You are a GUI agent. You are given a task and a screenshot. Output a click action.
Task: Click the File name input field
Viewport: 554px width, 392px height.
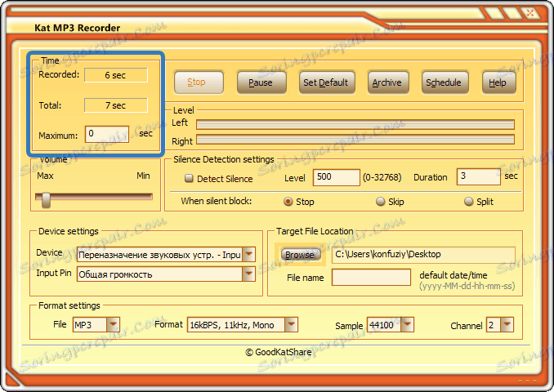tap(371, 277)
